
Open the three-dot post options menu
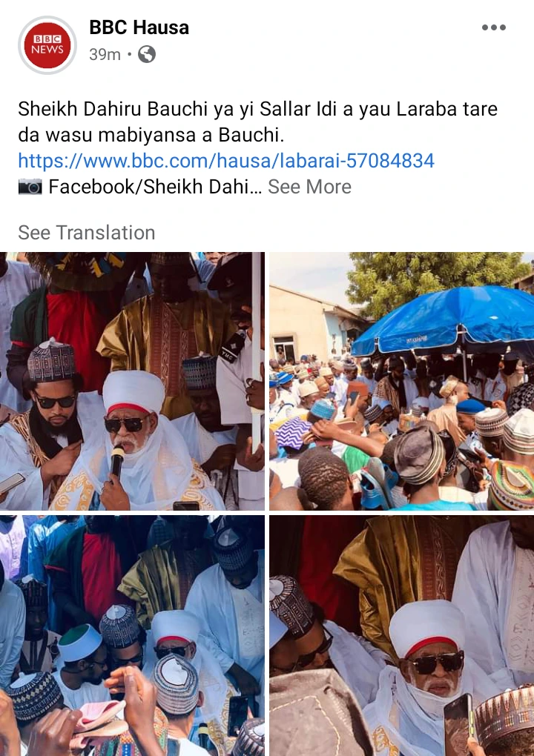click(x=494, y=27)
